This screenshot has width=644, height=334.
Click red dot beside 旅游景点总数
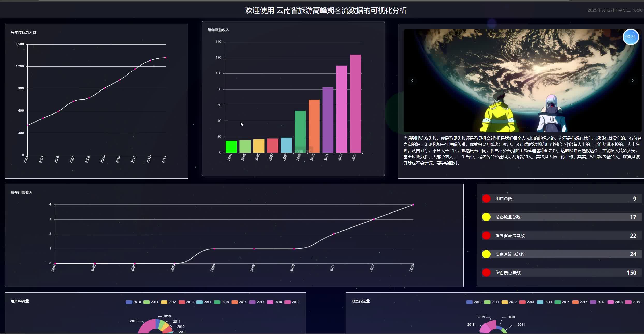486,272
